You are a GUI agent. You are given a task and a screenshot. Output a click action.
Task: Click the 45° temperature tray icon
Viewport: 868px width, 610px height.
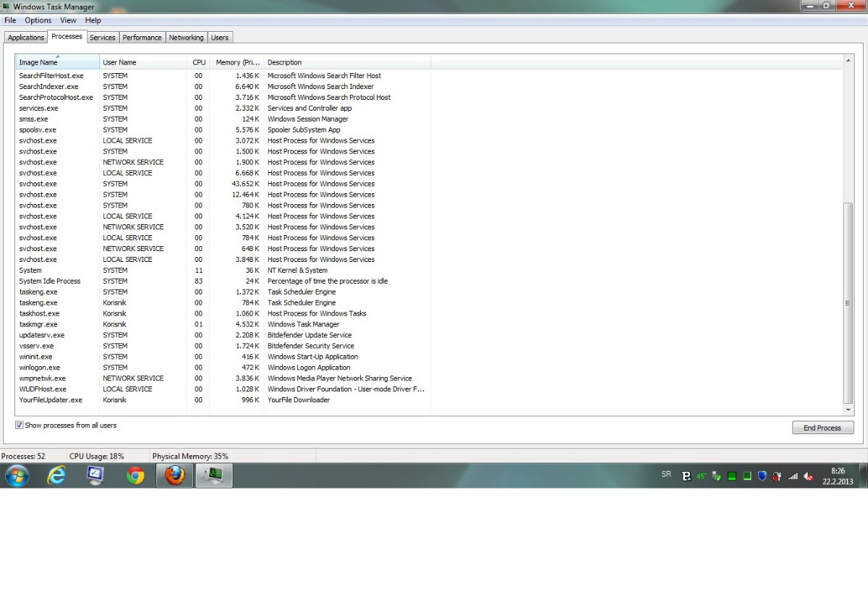pos(702,476)
